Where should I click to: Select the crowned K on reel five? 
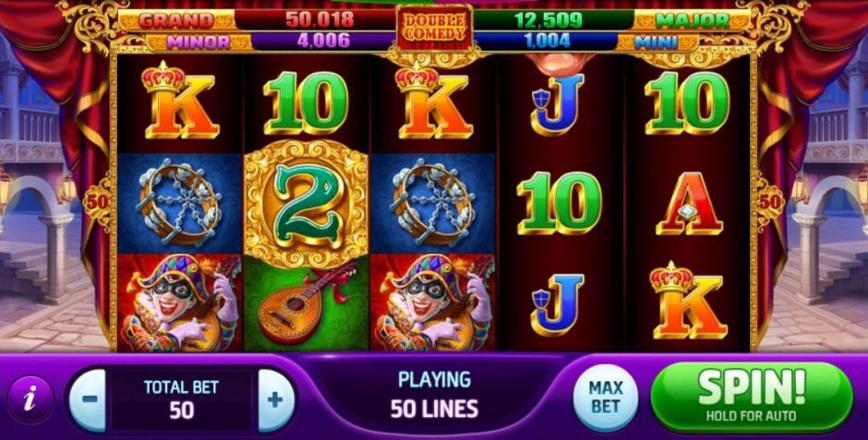coord(689,301)
